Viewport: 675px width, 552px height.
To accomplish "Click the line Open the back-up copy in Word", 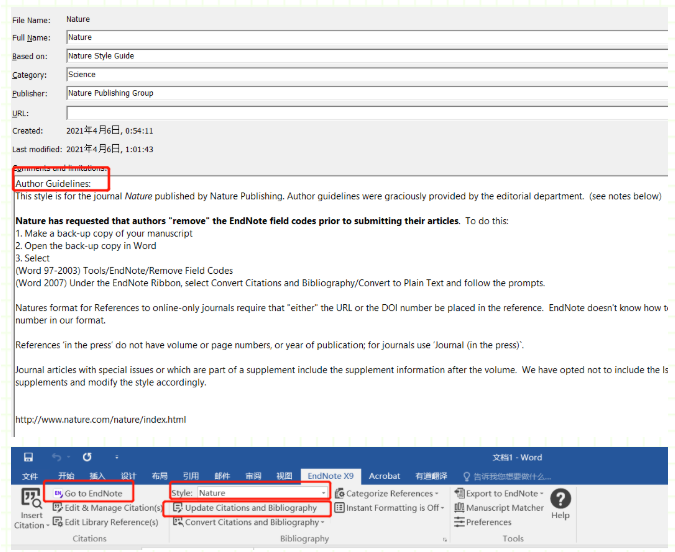I will coord(86,246).
